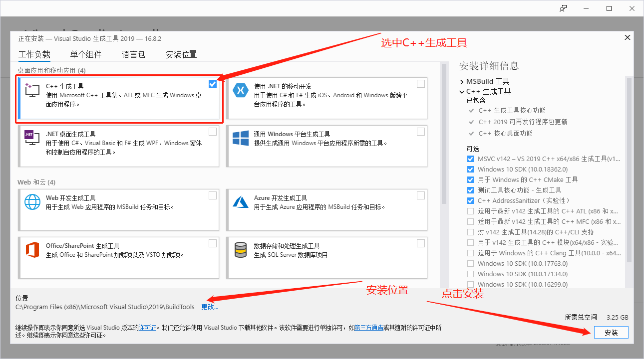Click the Web 和云 (4) section header
Viewport: 644px width, 359px height.
[x=36, y=182]
